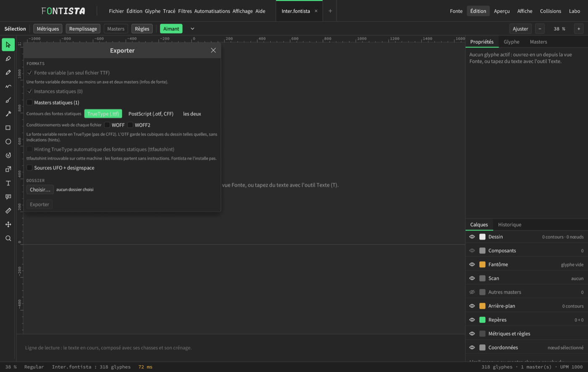The height and width of the screenshot is (372, 588).
Task: Click the Choisir… folder button
Action: tap(40, 190)
